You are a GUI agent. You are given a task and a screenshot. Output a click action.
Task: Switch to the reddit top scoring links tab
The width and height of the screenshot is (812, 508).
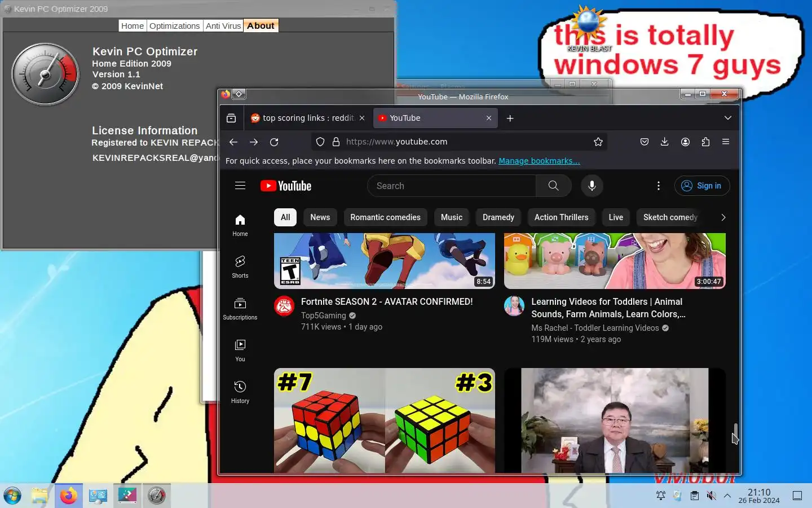(308, 118)
